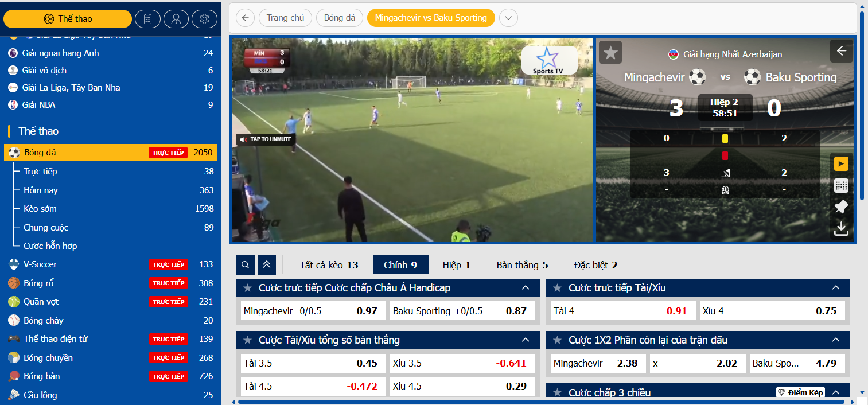Open the match tracker grid icon
This screenshot has height=405, width=868.
tap(841, 186)
